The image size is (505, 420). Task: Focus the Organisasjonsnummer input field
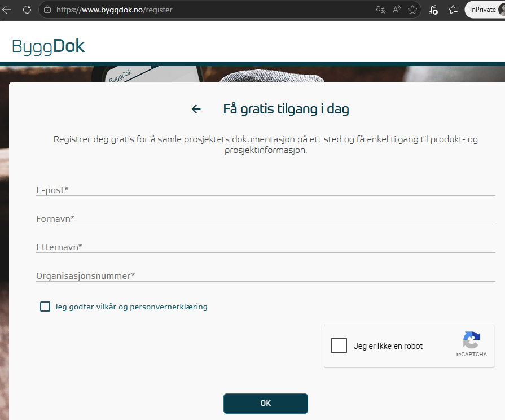pos(265,275)
